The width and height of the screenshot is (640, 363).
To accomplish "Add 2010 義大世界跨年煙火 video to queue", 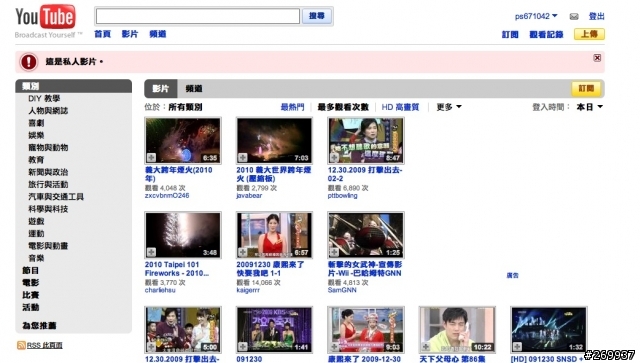I will pos(243,158).
